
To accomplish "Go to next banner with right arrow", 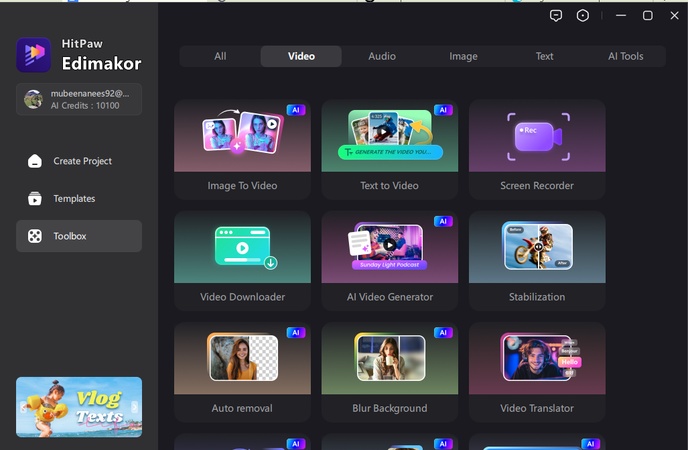I will click(135, 407).
